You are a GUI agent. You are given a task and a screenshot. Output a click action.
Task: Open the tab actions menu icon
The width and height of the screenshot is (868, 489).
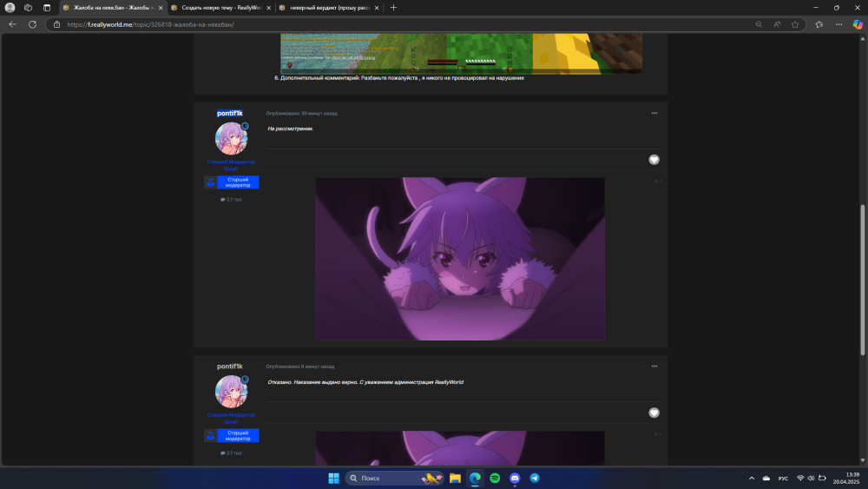click(47, 8)
